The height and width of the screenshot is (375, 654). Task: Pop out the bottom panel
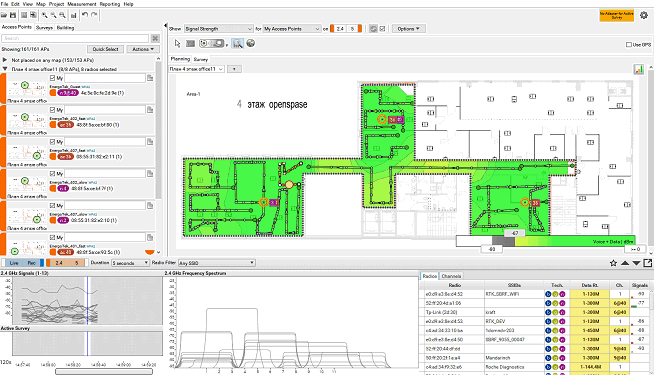point(648,263)
